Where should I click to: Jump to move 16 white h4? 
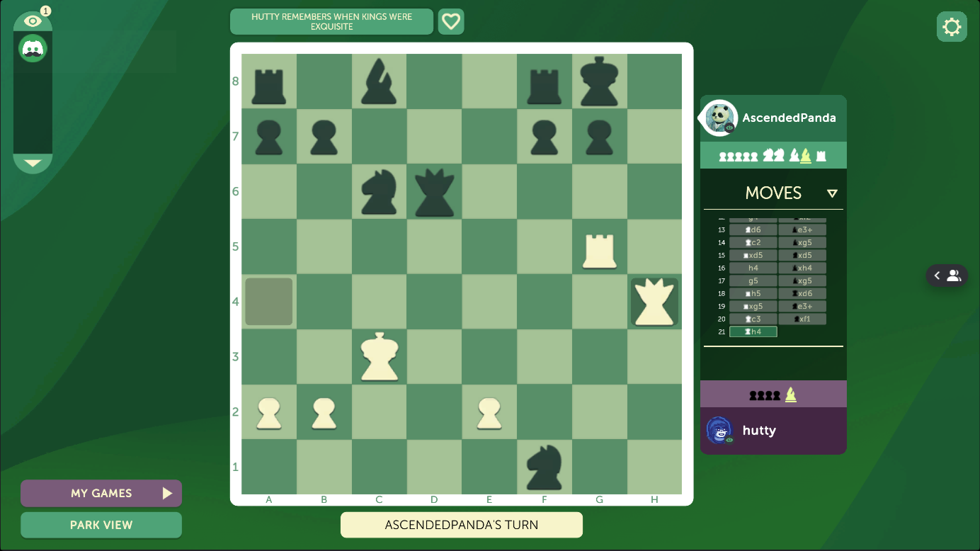coord(753,268)
